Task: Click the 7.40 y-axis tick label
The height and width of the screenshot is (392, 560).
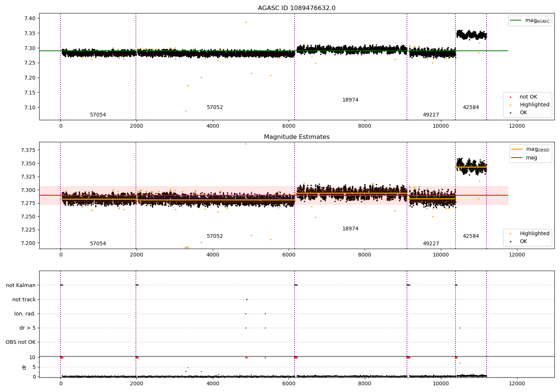Action: click(x=29, y=18)
